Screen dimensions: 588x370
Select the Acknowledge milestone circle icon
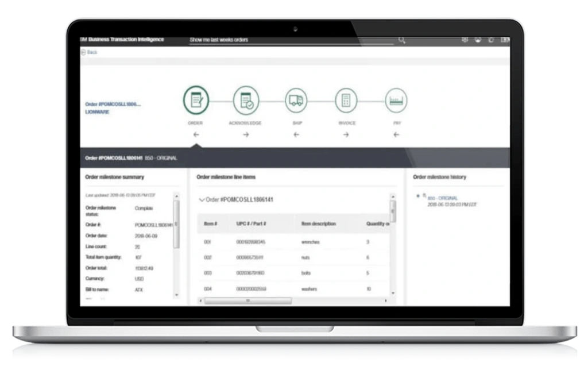(246, 100)
